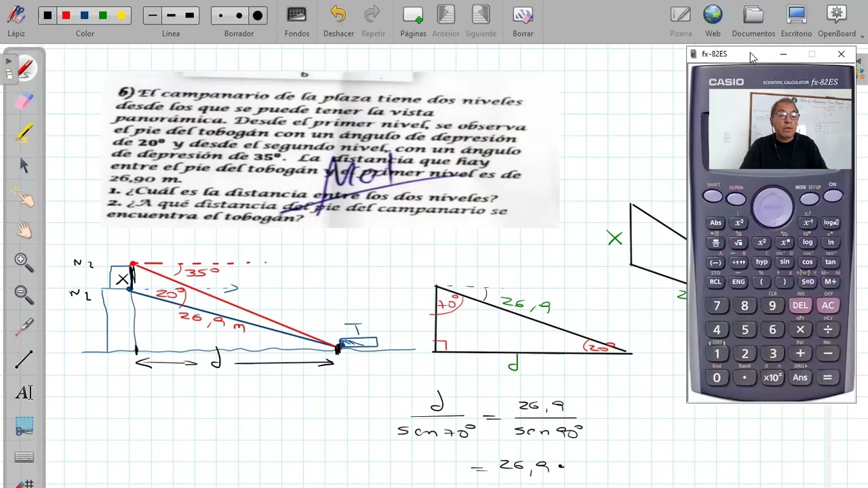The width and height of the screenshot is (868, 488).
Task: Select the pointing finger interact tool
Action: click(24, 197)
